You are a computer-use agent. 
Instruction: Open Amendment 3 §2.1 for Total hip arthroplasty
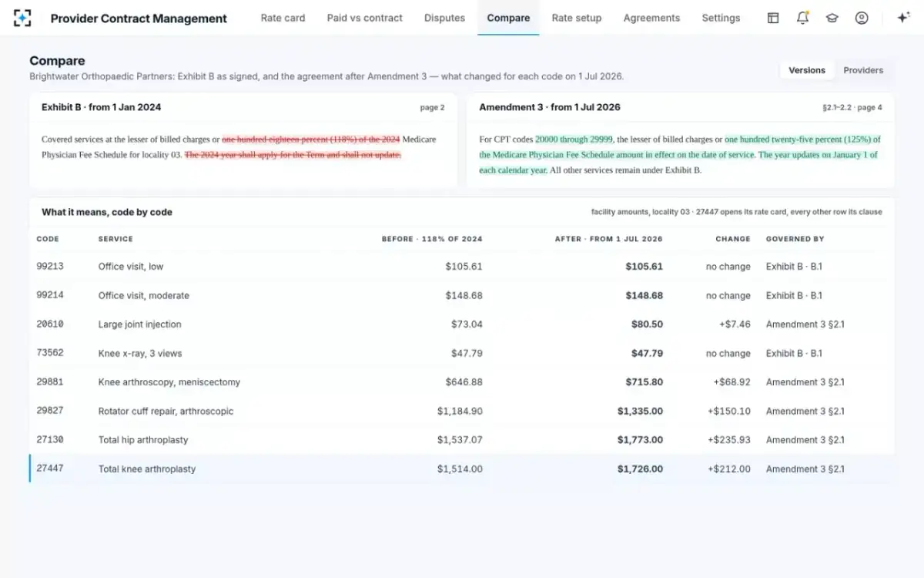click(x=805, y=440)
